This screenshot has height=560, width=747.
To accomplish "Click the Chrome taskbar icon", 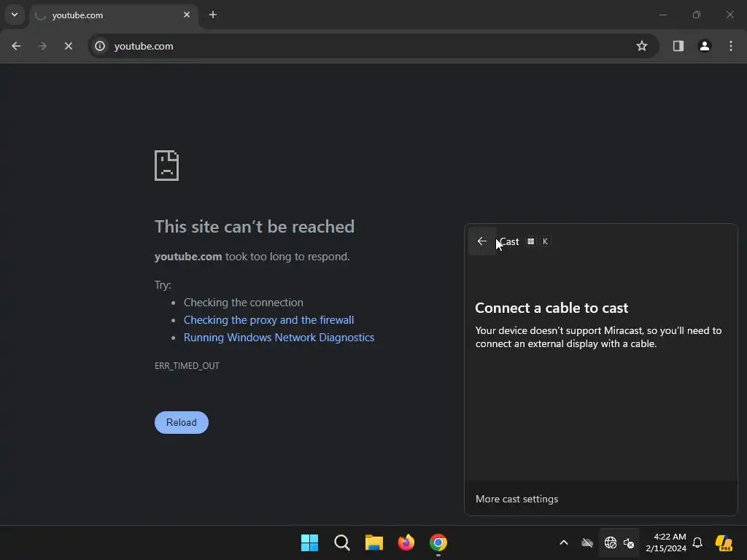I will pos(438,542).
